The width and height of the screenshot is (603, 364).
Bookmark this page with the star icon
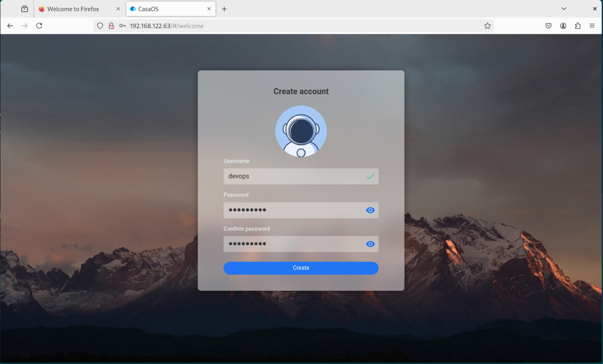(487, 26)
